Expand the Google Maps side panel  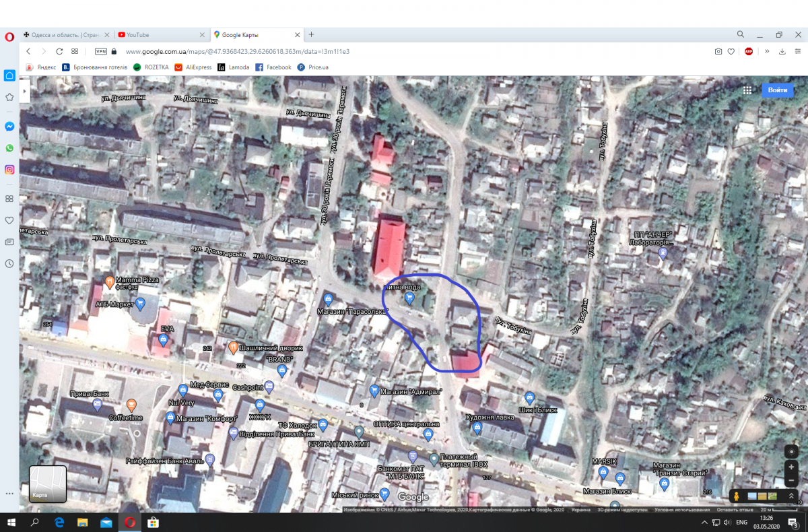click(x=24, y=90)
